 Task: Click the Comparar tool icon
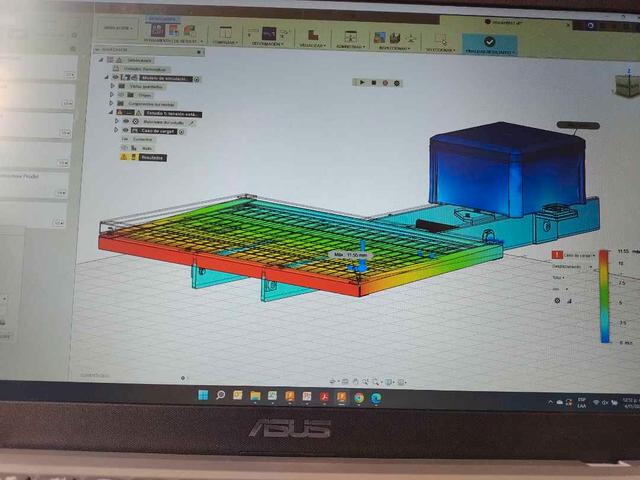click(225, 33)
